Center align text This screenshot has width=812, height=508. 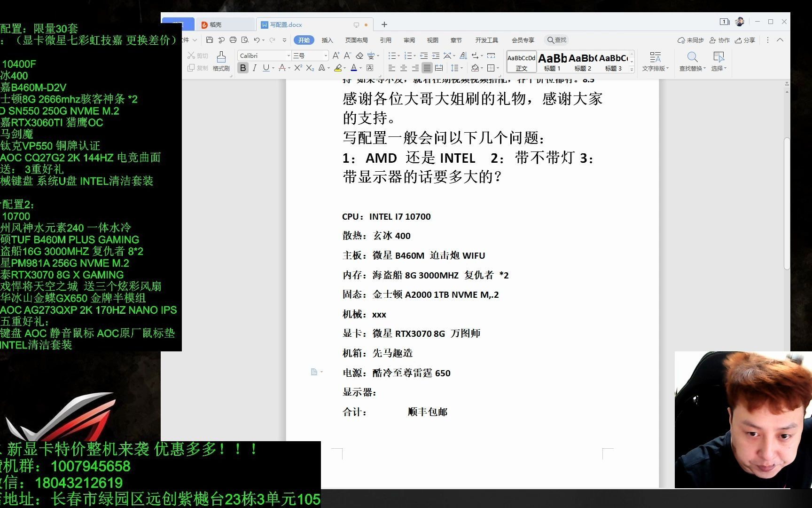point(403,68)
